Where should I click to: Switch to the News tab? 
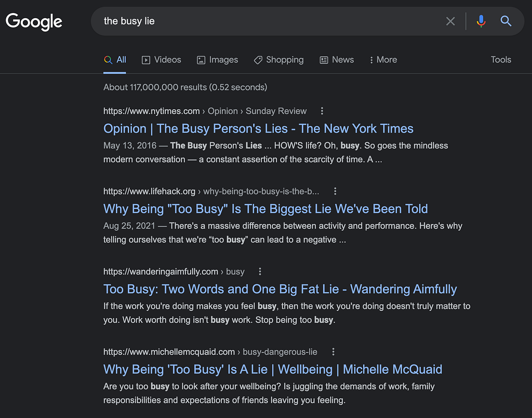(337, 60)
